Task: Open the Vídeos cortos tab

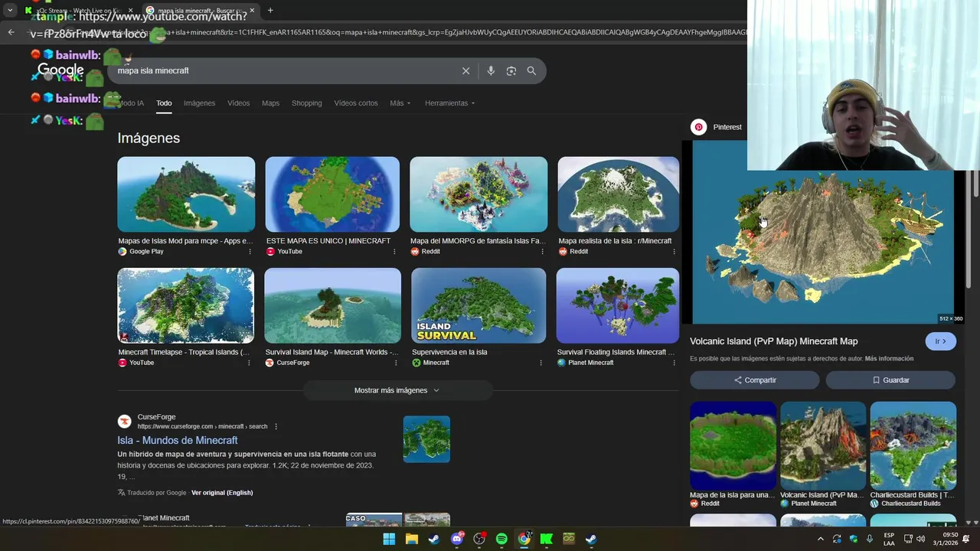Action: [356, 103]
